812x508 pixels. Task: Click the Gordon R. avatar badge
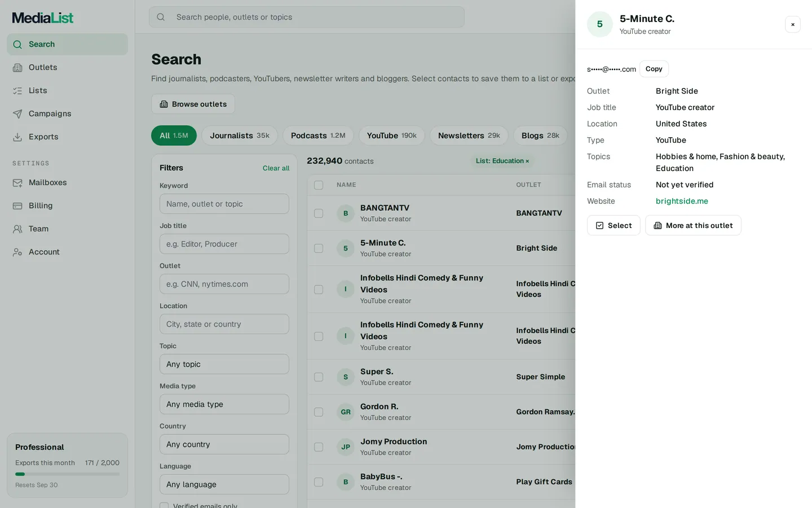click(346, 412)
